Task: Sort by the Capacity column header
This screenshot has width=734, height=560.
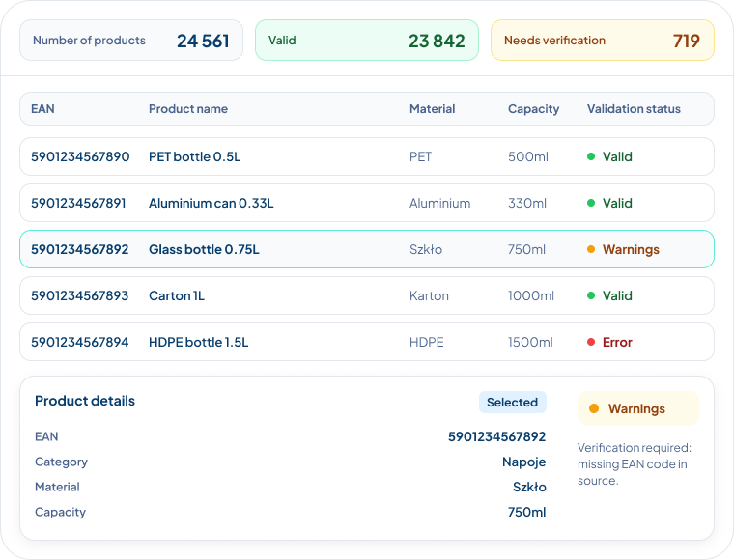Action: [534, 109]
